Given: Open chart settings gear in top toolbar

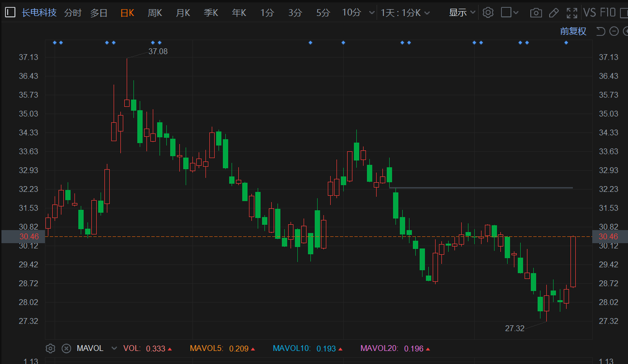Looking at the screenshot, I should pyautogui.click(x=488, y=13).
